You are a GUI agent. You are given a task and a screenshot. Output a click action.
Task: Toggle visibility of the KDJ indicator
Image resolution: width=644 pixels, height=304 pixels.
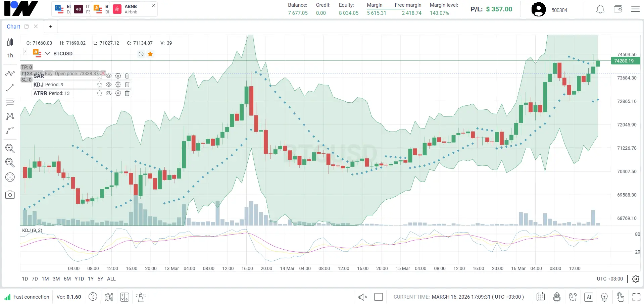click(108, 85)
